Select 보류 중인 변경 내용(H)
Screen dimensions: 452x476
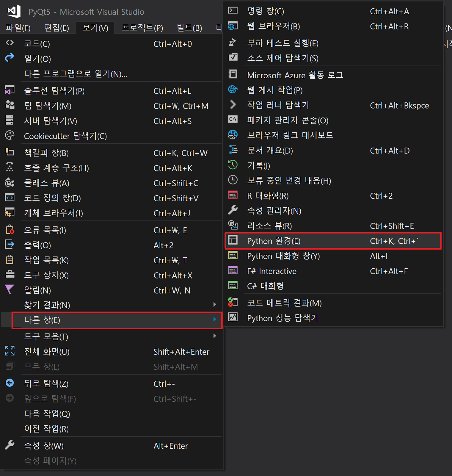pos(333,181)
